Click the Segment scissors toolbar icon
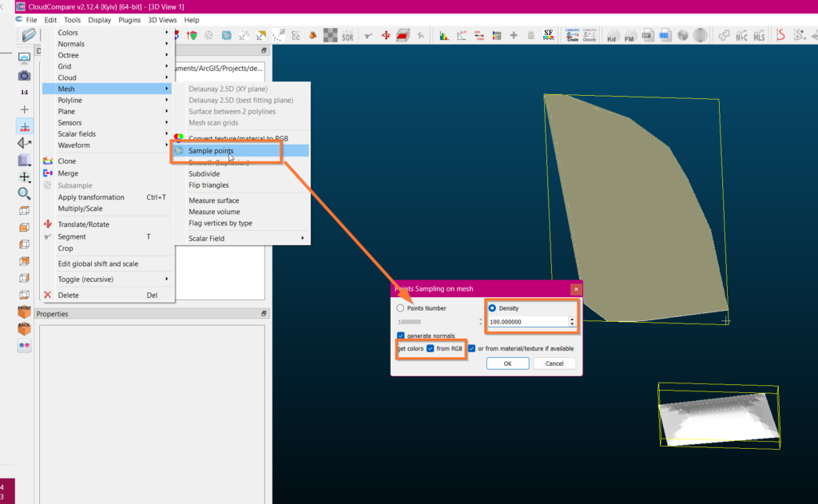The height and width of the screenshot is (504, 818). pyautogui.click(x=368, y=35)
